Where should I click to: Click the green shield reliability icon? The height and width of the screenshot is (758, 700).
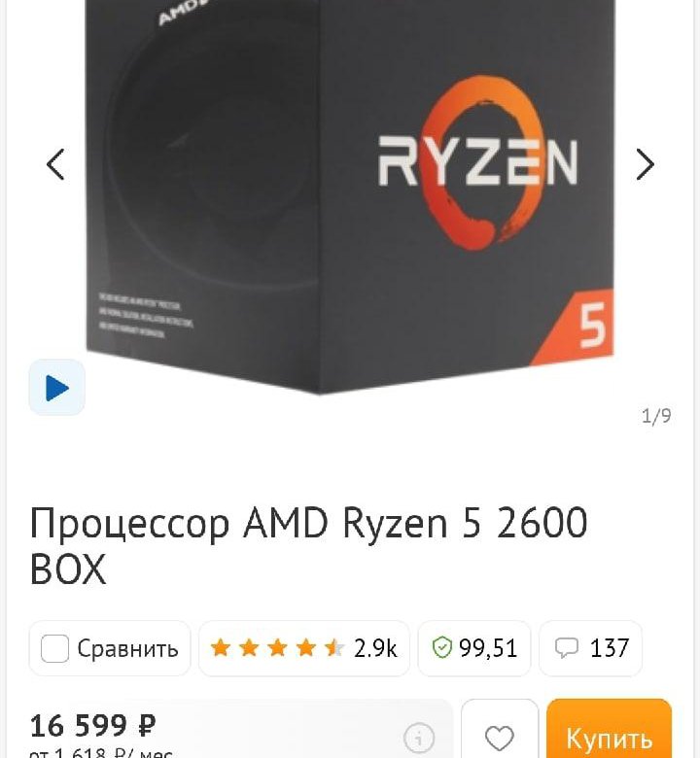tap(441, 648)
